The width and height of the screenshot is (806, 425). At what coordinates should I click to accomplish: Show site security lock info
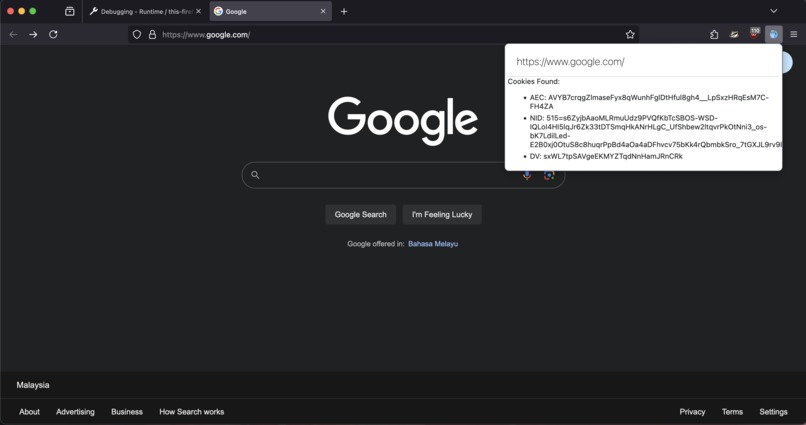[152, 34]
